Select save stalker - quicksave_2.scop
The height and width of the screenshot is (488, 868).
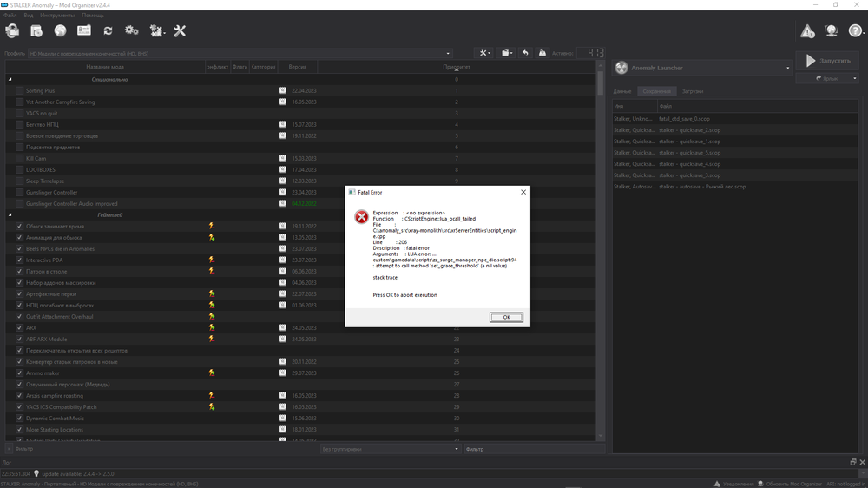point(735,130)
